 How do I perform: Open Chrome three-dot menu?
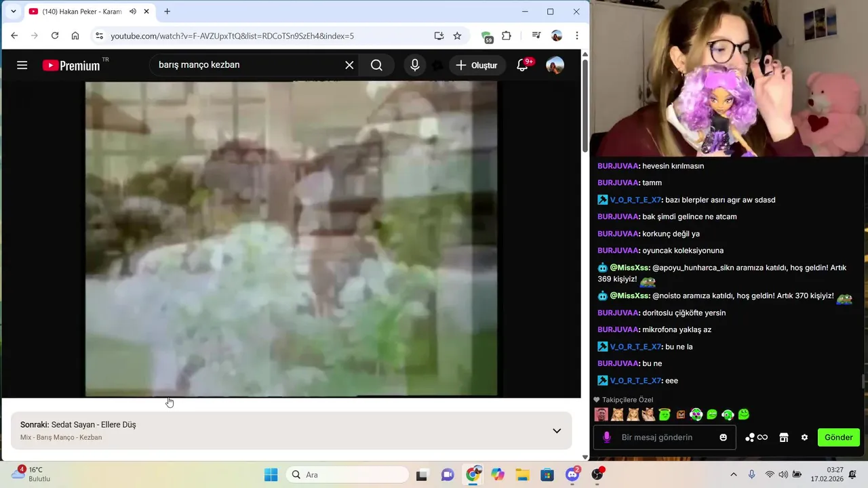577,36
